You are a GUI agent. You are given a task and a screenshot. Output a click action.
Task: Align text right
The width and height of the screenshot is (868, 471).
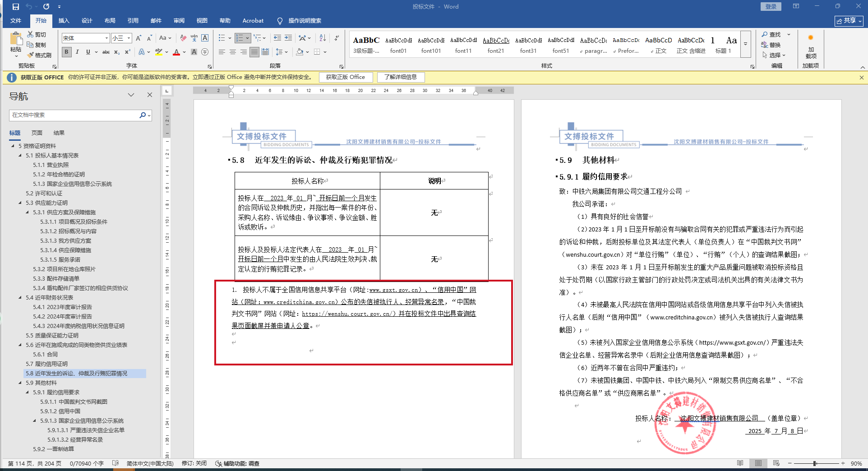click(x=244, y=52)
